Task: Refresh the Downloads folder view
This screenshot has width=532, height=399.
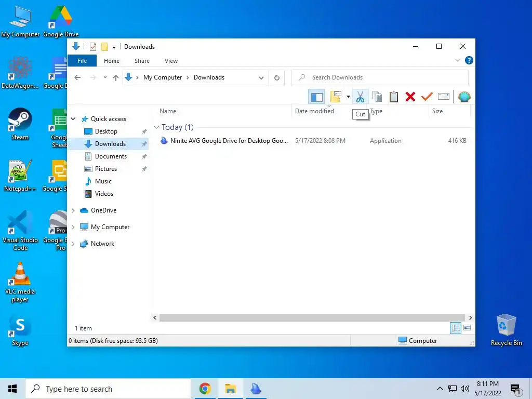Action: pos(277,77)
